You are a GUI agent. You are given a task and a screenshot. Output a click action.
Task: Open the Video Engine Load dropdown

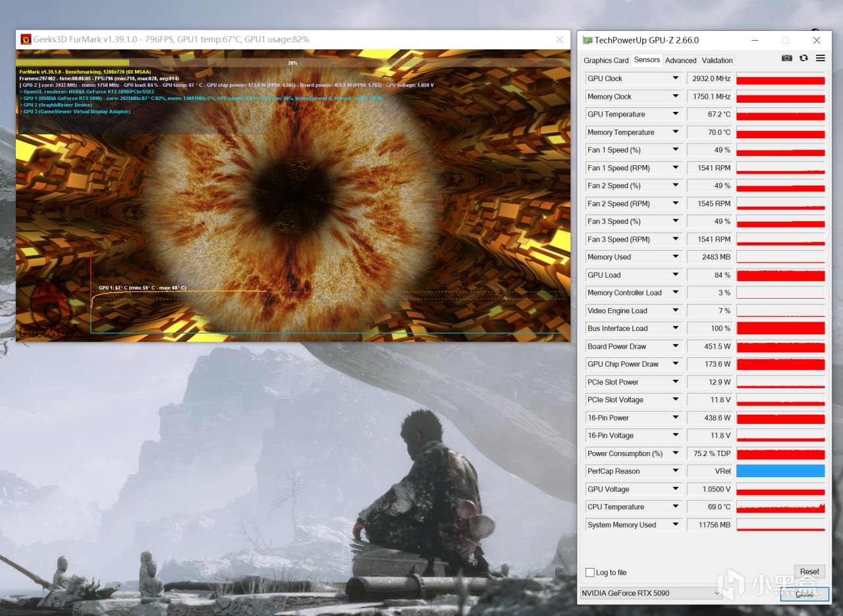(675, 311)
